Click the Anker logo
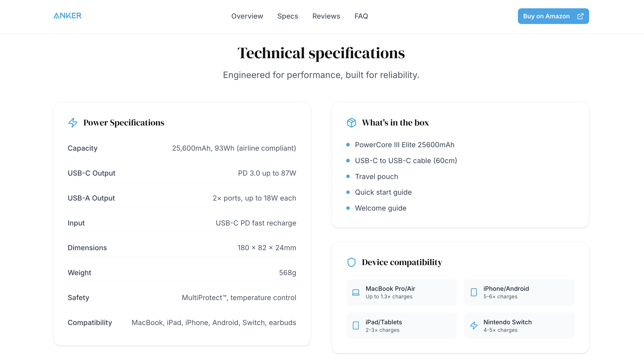This screenshot has height=360, width=644. (67, 16)
